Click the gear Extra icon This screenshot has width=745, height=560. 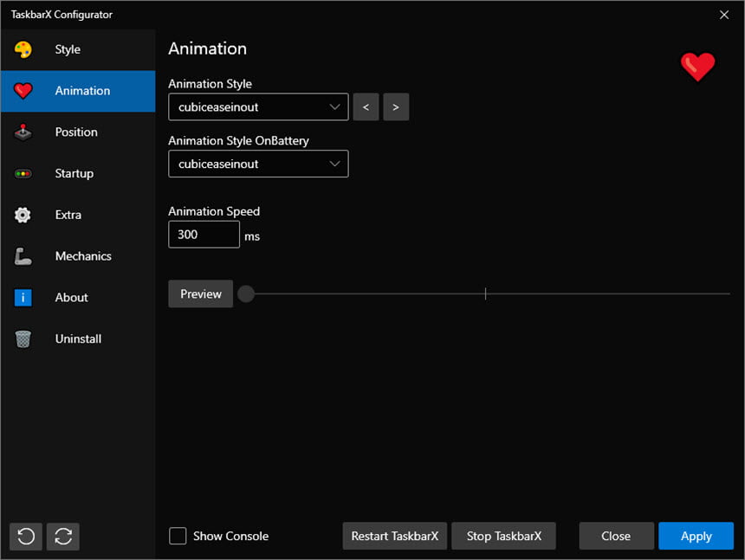tap(23, 215)
